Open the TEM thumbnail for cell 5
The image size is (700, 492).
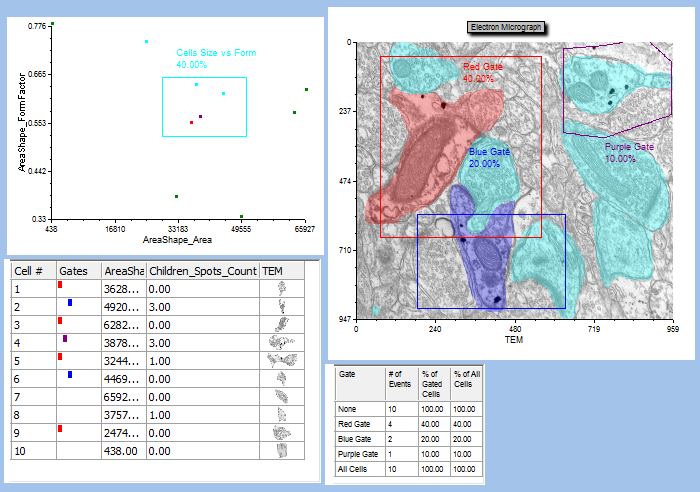[x=281, y=360]
